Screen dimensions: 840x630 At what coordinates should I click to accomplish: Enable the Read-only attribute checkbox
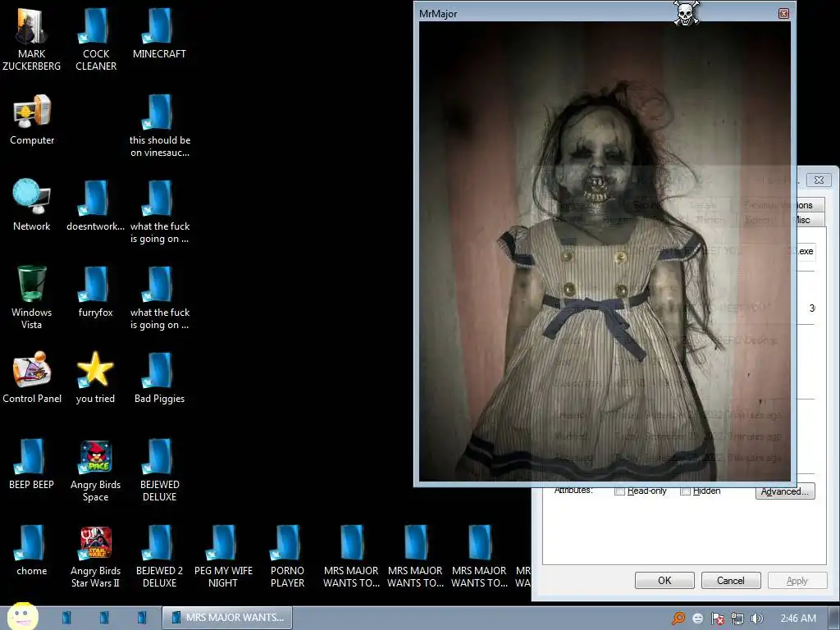click(x=619, y=491)
